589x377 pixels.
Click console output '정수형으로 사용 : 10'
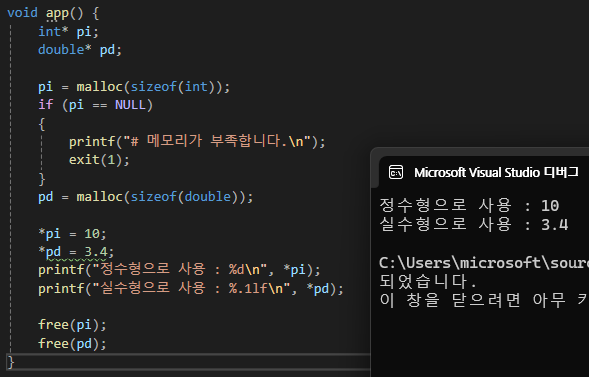470,205
